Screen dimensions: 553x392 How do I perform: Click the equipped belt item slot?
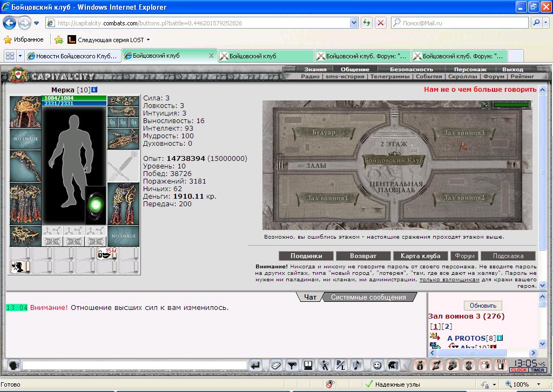click(x=25, y=235)
